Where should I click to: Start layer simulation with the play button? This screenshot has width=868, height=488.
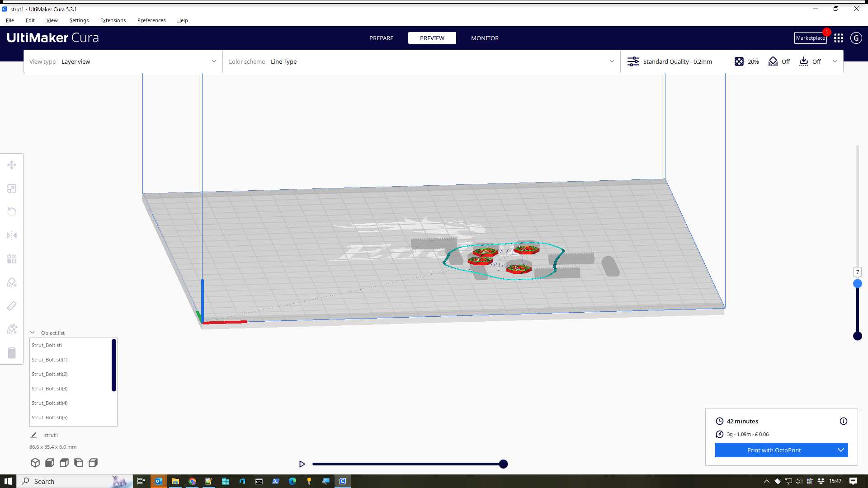(x=302, y=464)
